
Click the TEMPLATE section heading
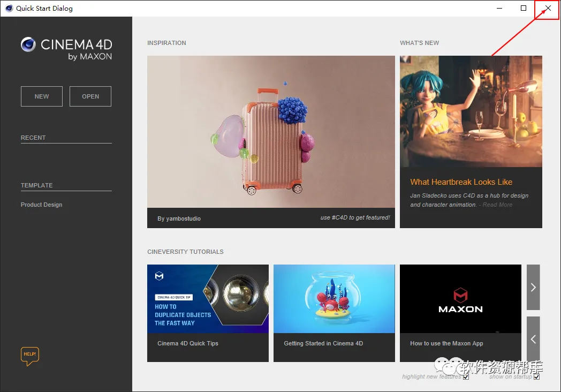[x=36, y=185]
